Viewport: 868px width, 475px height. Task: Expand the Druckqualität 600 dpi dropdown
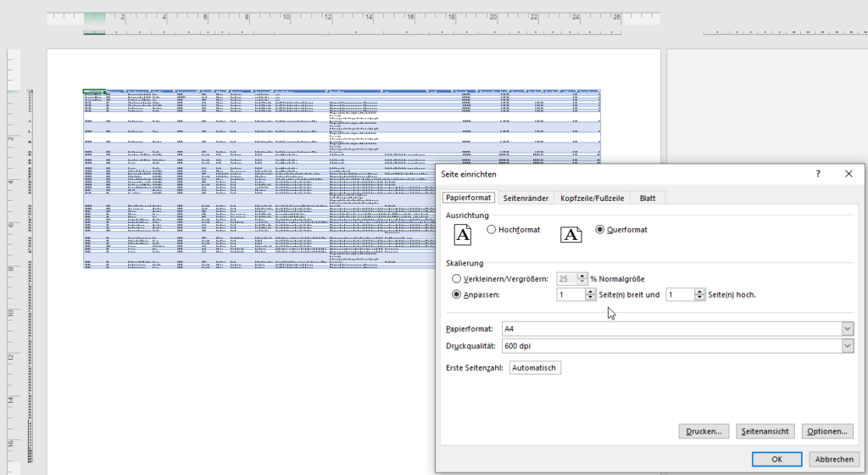[847, 346]
